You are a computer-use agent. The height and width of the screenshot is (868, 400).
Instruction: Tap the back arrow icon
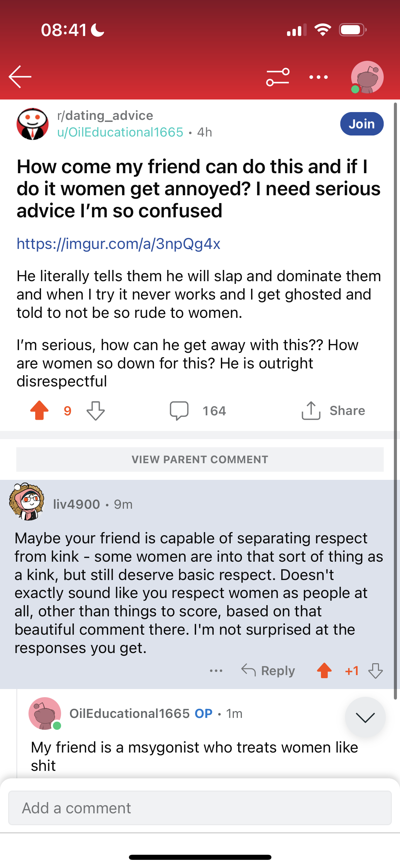point(20,77)
